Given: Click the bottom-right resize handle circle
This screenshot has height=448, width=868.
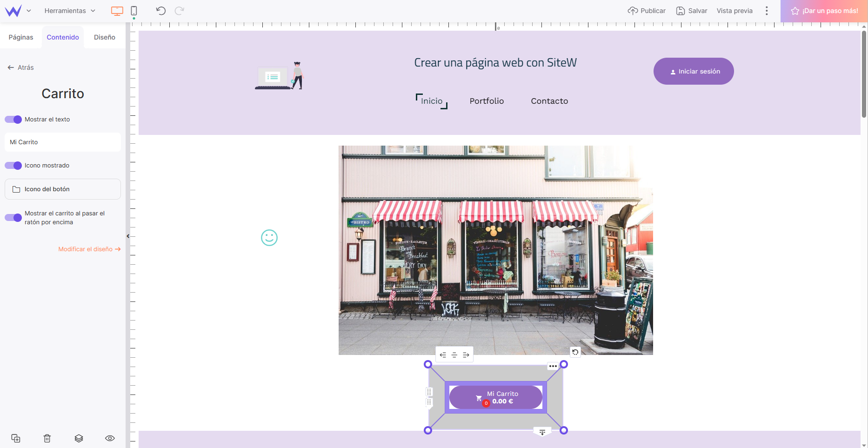Looking at the screenshot, I should (x=564, y=430).
